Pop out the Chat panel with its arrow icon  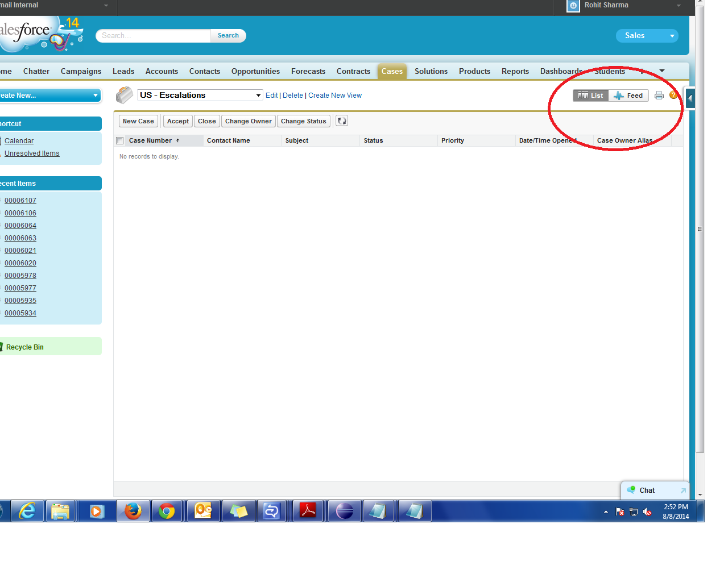[x=683, y=490]
